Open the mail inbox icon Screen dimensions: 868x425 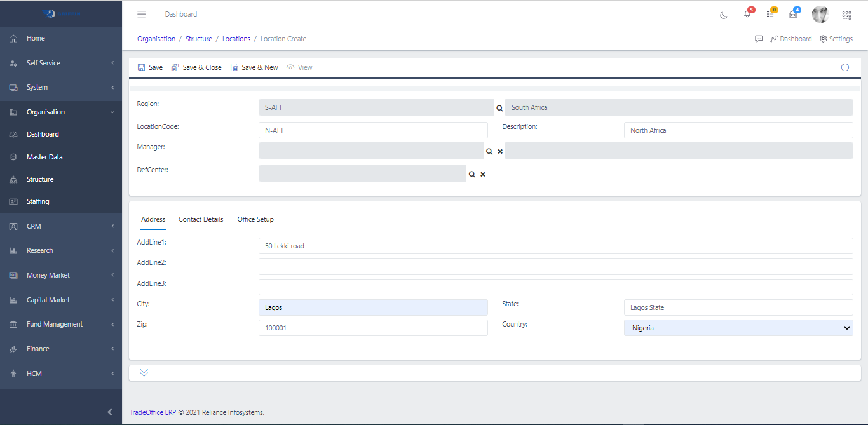[793, 14]
